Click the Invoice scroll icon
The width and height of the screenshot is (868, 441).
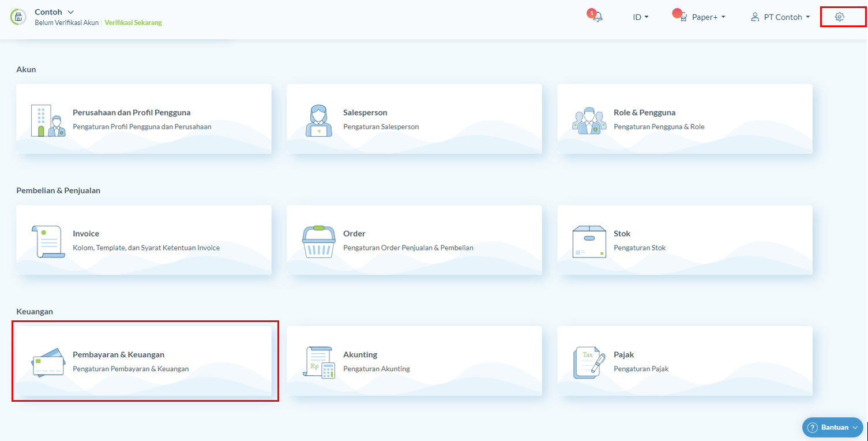[x=48, y=242]
